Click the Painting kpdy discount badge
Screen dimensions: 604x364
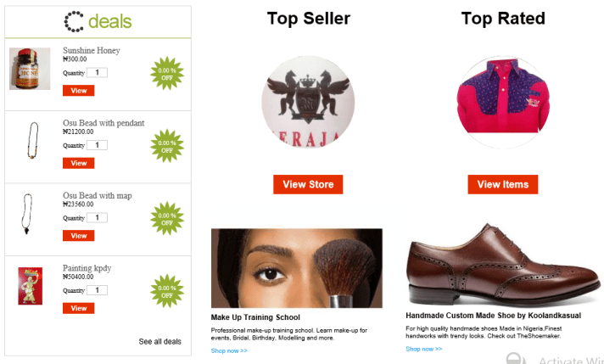(x=167, y=292)
